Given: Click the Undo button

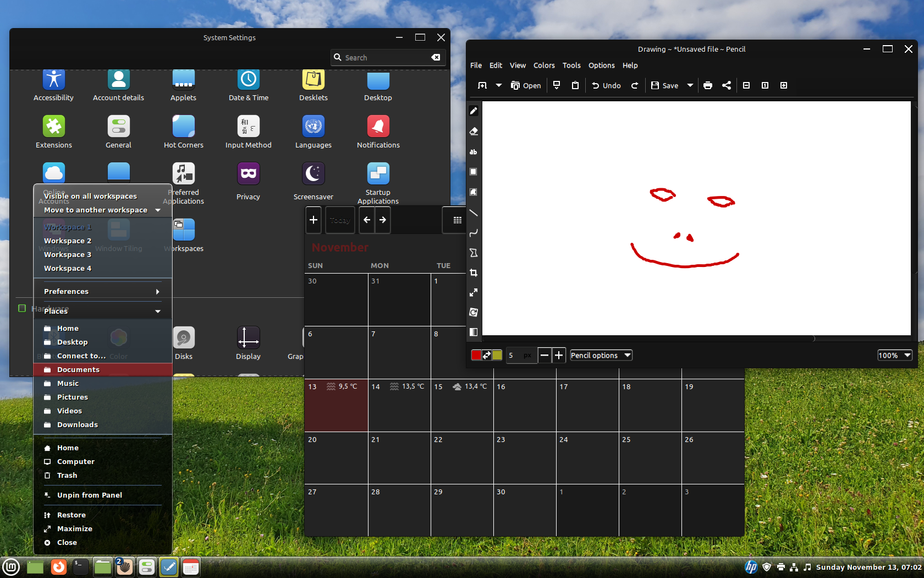Looking at the screenshot, I should (606, 85).
